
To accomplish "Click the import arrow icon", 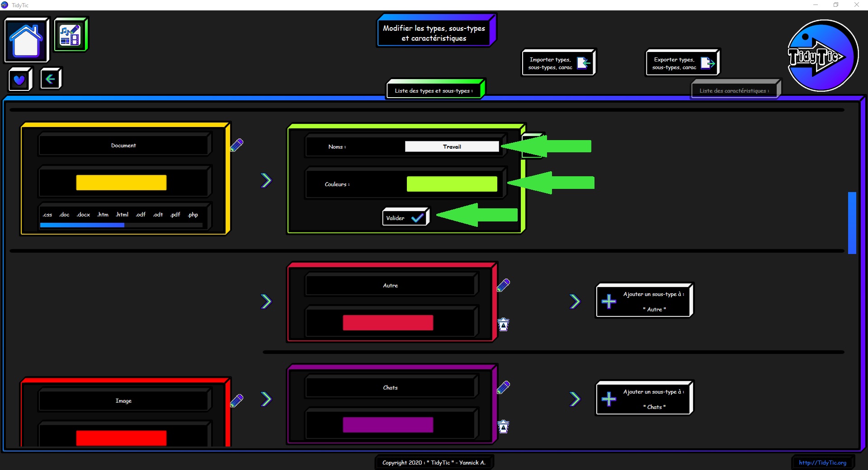I will click(x=584, y=63).
